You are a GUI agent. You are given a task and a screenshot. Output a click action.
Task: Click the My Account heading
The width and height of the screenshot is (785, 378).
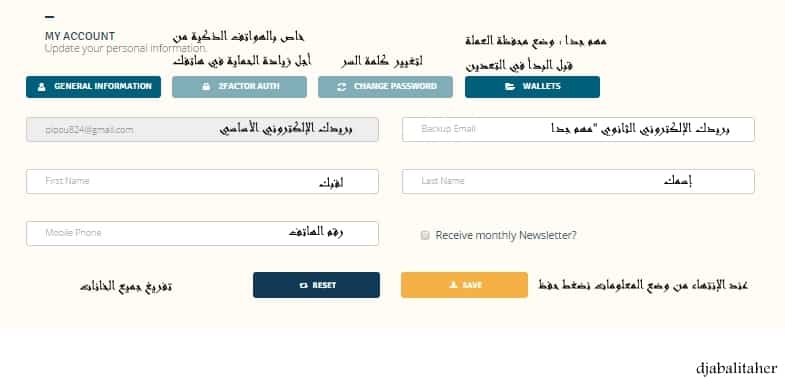(80, 36)
